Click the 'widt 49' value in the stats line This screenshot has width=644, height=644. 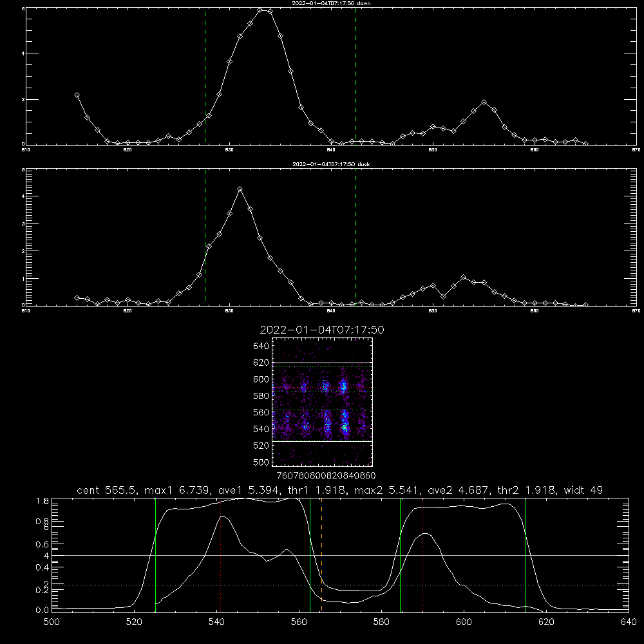point(583,490)
